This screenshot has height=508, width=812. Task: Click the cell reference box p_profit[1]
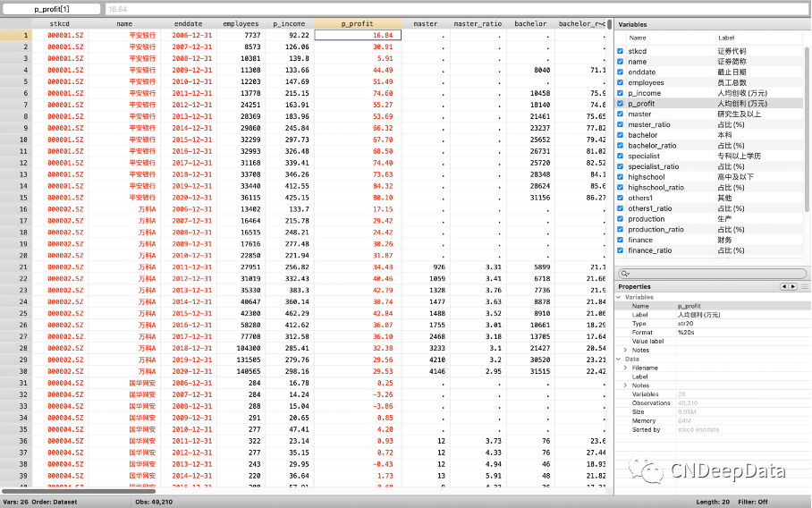click(52, 9)
